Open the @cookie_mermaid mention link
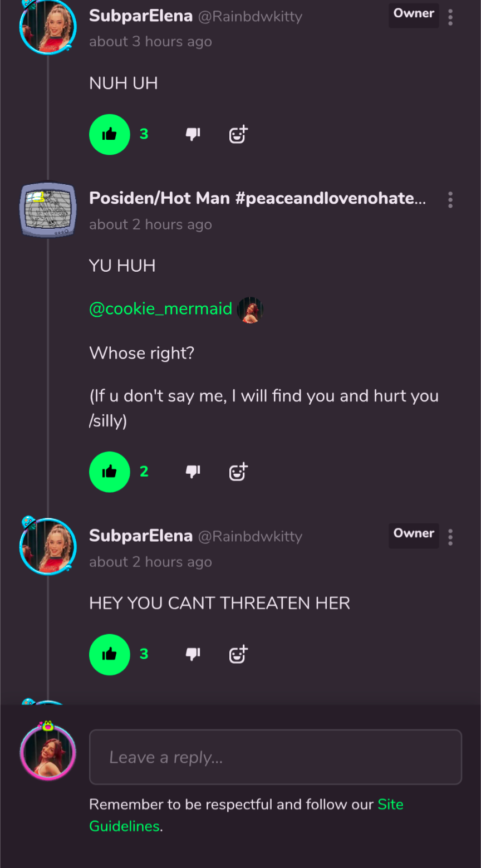This screenshot has width=481, height=868. (160, 308)
